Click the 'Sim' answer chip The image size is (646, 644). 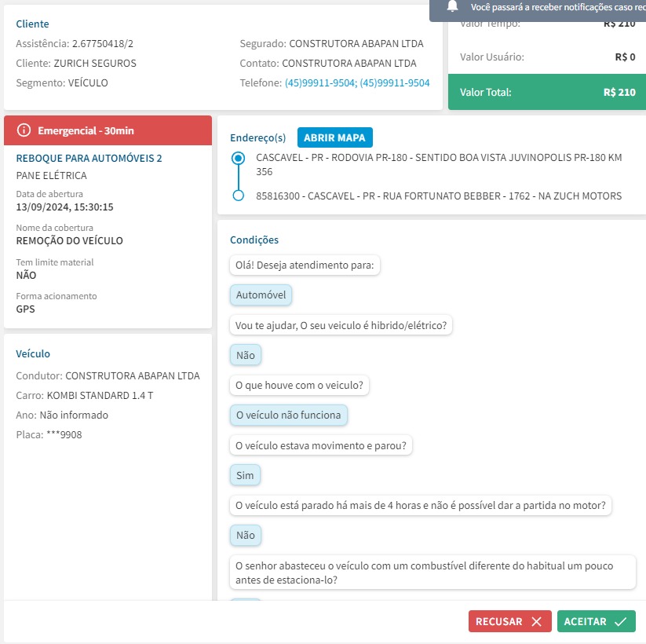point(245,475)
